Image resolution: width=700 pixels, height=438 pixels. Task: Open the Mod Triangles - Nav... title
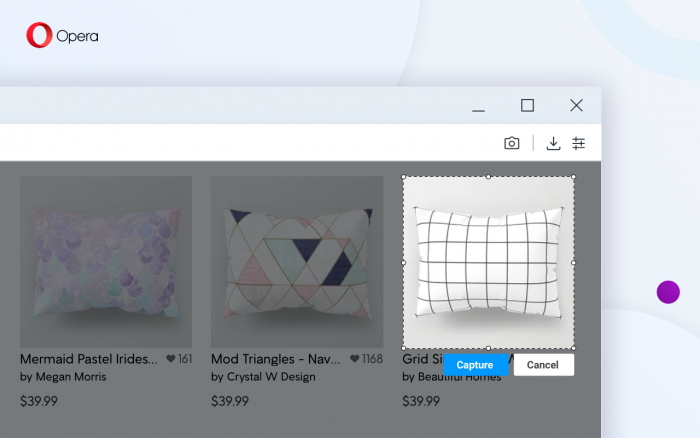[275, 359]
